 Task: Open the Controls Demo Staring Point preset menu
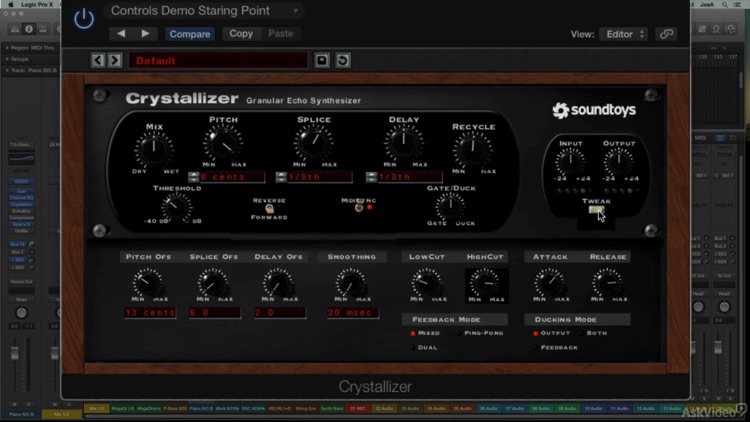204,11
